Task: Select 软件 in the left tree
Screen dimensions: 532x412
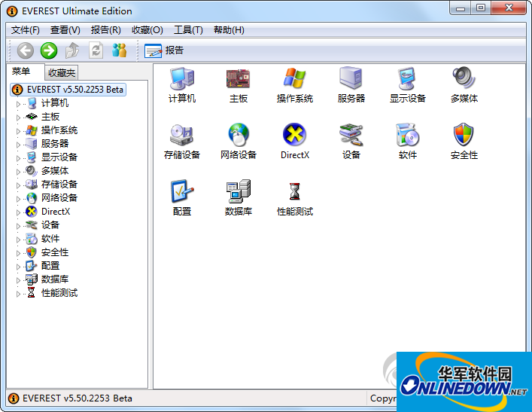Action: tap(50, 239)
